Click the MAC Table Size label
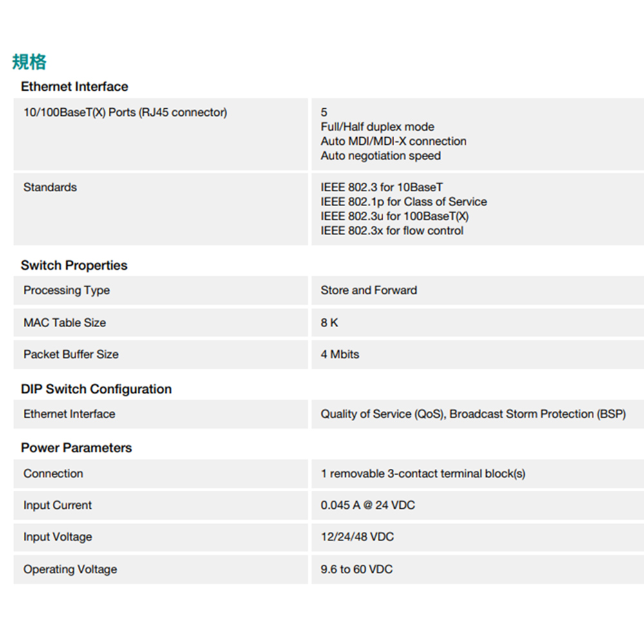This screenshot has height=644, width=644. pos(64,323)
